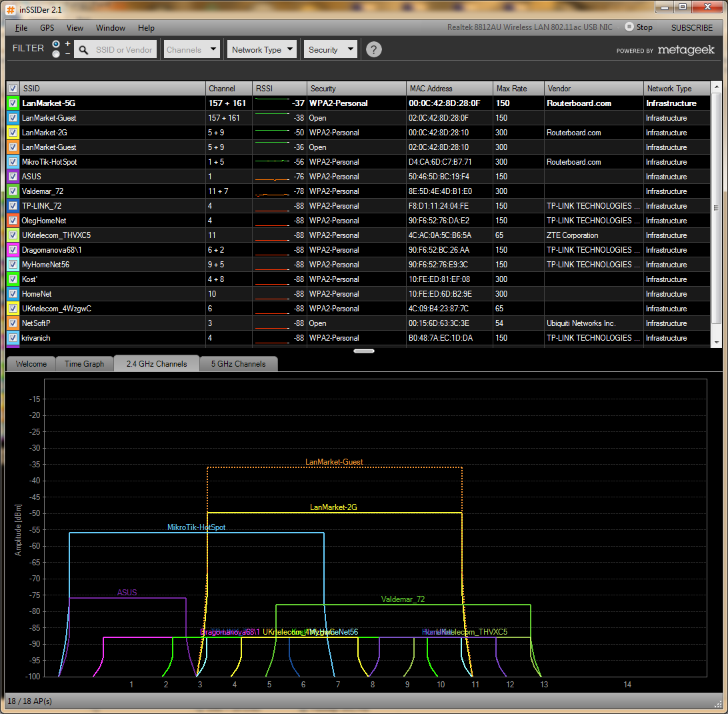Switch to the Time Graph tab
728x714 pixels.
tap(84, 364)
